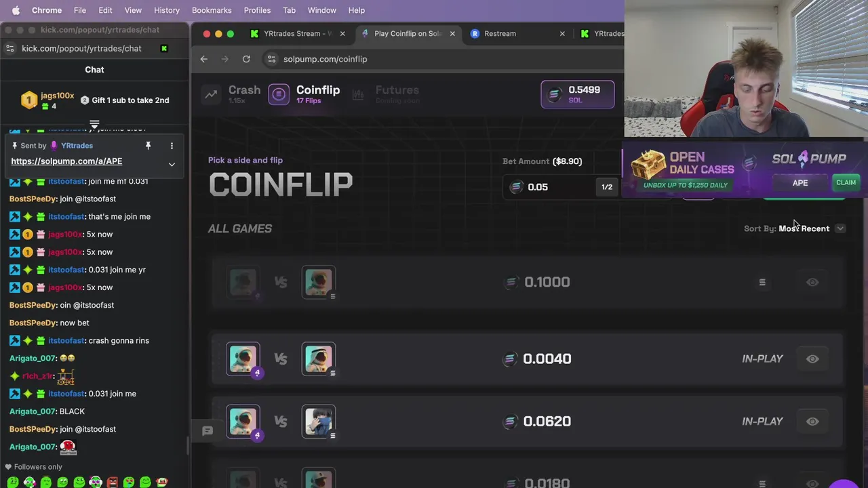
Task: Watch the 0.0040 SOL in-play game
Action: 812,359
